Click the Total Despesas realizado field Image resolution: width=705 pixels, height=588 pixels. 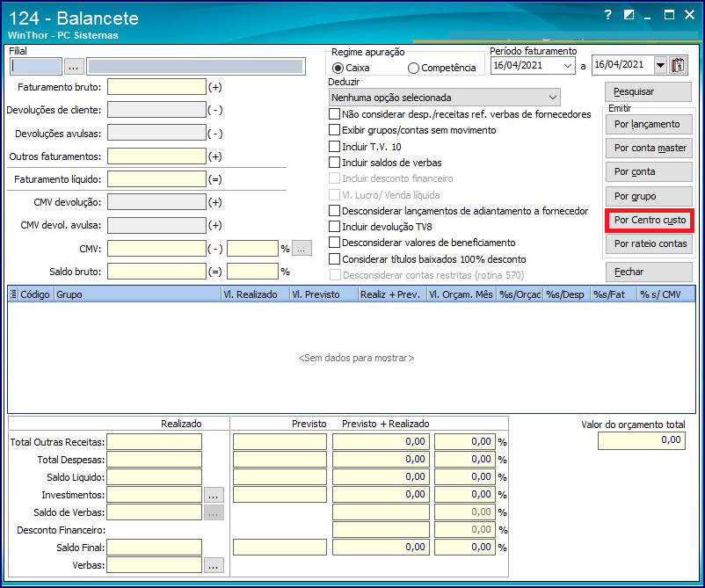(154, 460)
